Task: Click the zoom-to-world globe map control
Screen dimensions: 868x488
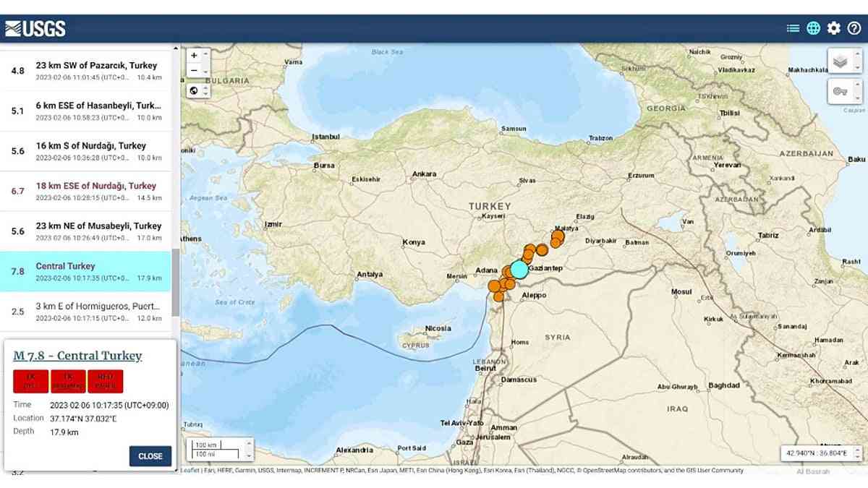Action: [x=194, y=90]
